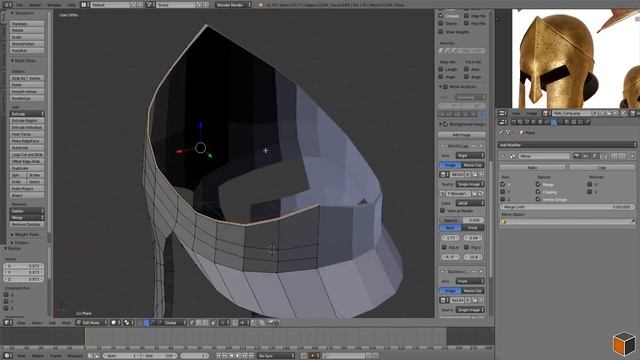Open the Playback menu in timeline

(75, 356)
